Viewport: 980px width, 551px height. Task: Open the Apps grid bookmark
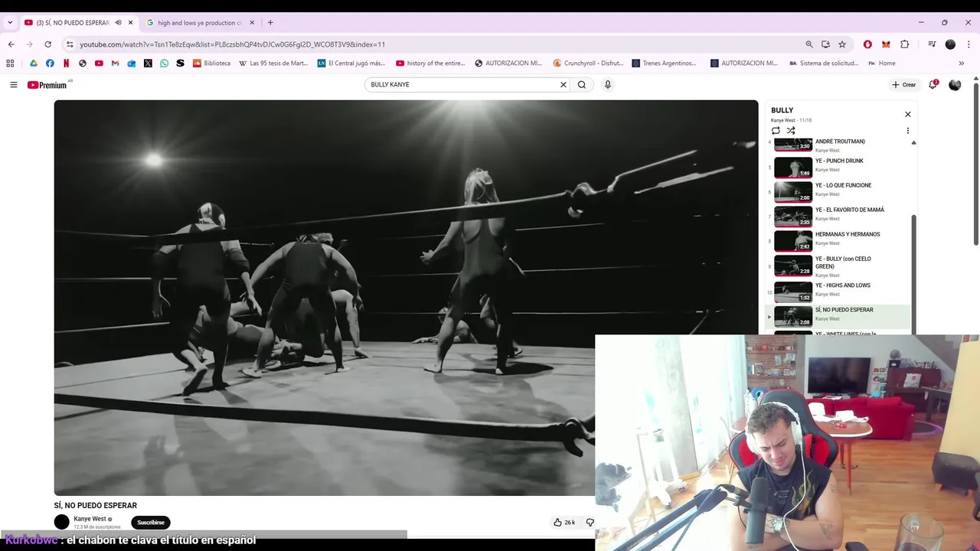pyautogui.click(x=10, y=64)
